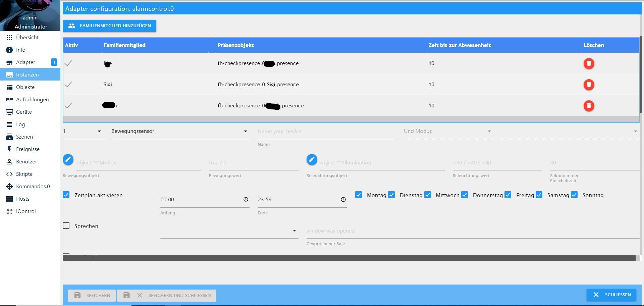Open the empty dropdown right of Und Modus
Screen dimensions: 644x306
(x=570, y=132)
